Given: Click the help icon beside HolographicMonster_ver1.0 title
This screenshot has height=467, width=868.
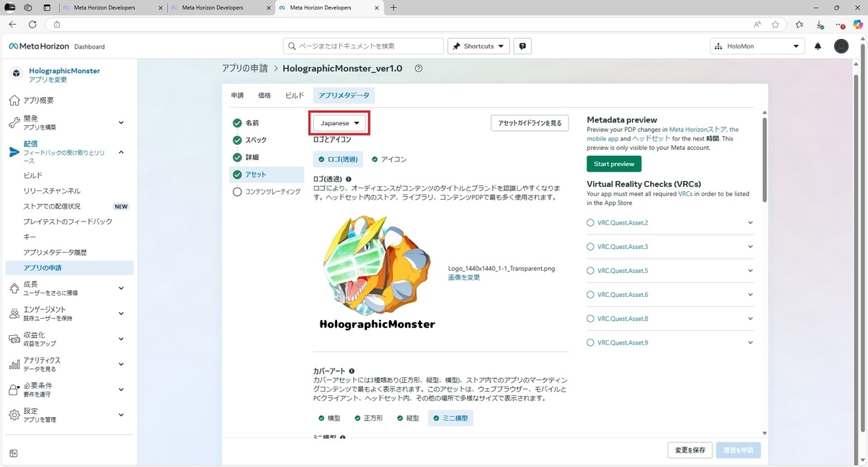Looking at the screenshot, I should click(418, 69).
